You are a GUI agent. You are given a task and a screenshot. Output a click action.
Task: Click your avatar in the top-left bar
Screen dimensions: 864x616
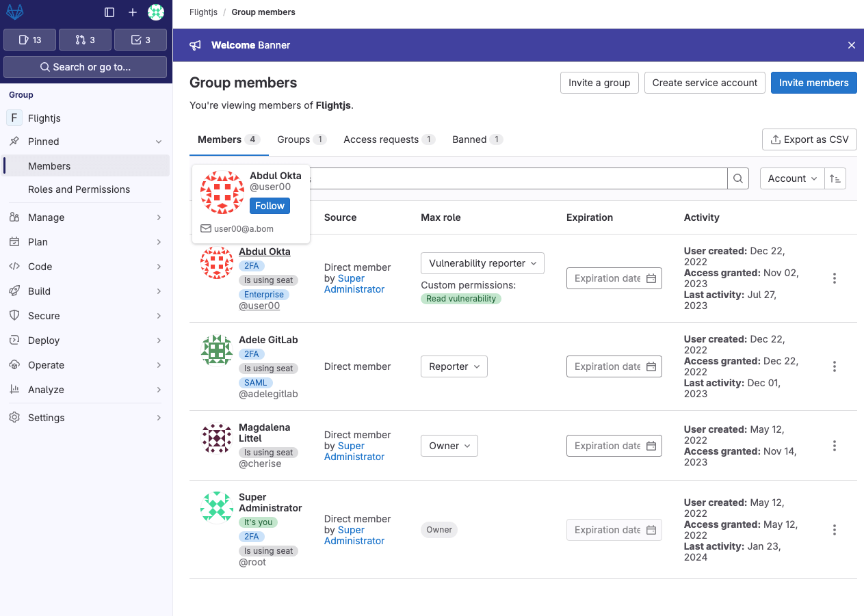pyautogui.click(x=156, y=12)
